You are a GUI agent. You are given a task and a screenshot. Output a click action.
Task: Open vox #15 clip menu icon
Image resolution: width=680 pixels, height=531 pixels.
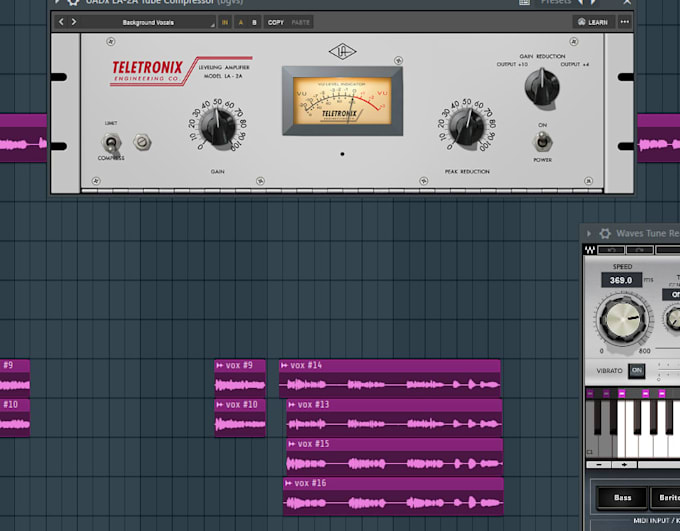click(292, 444)
